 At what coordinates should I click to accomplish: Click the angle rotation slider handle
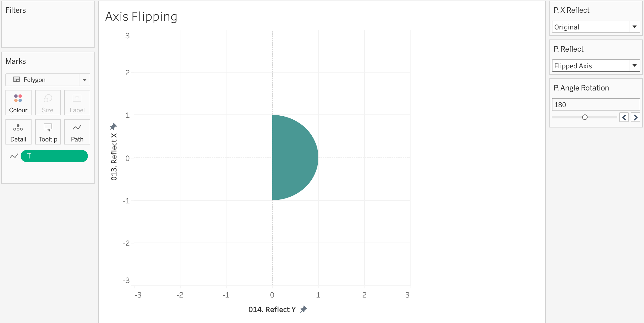(585, 117)
